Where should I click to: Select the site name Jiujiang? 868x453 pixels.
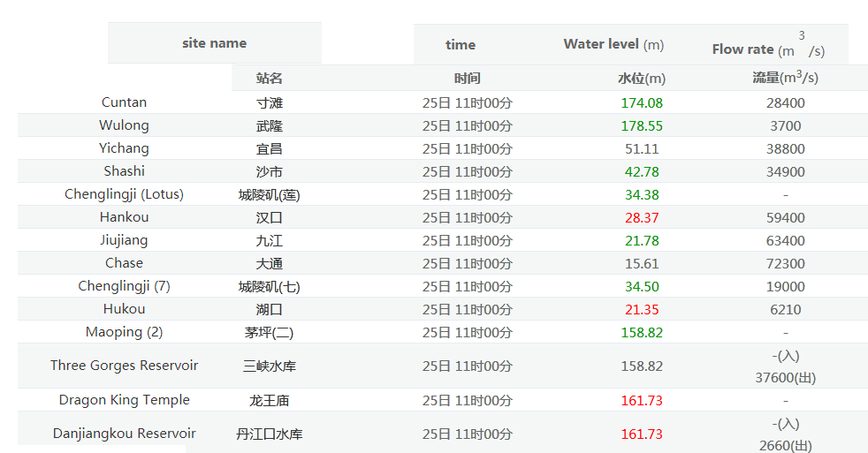[x=124, y=240]
